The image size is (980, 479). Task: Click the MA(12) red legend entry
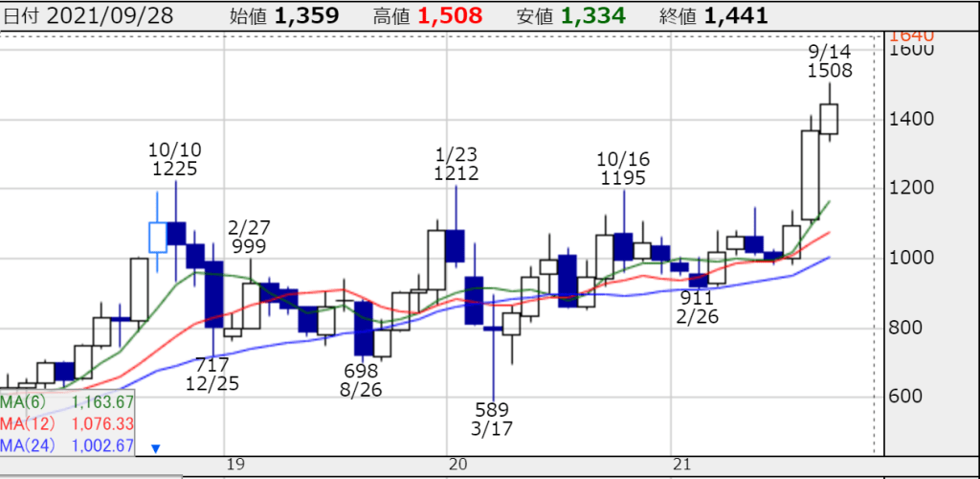pyautogui.click(x=67, y=423)
